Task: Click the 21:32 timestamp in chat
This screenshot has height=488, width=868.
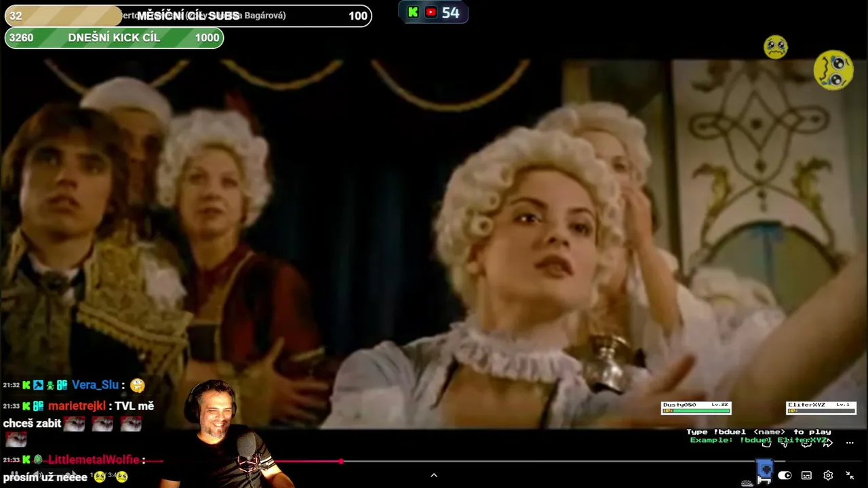Action: [x=11, y=385]
